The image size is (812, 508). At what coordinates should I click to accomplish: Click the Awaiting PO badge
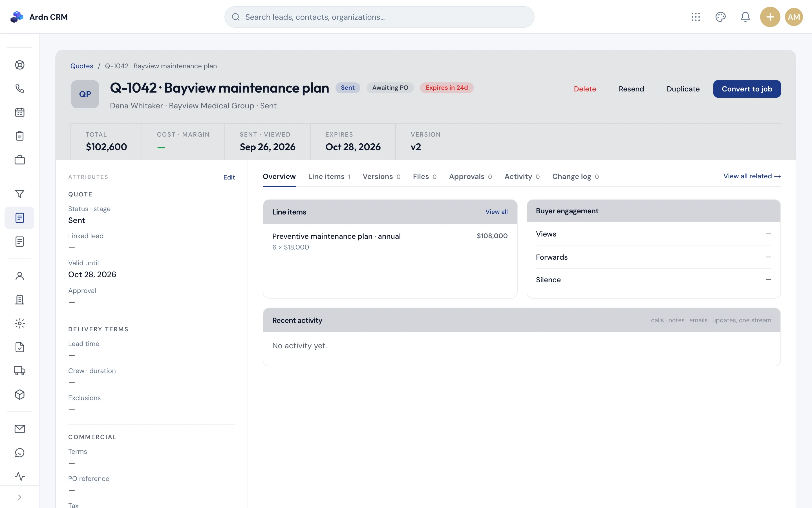click(x=390, y=88)
